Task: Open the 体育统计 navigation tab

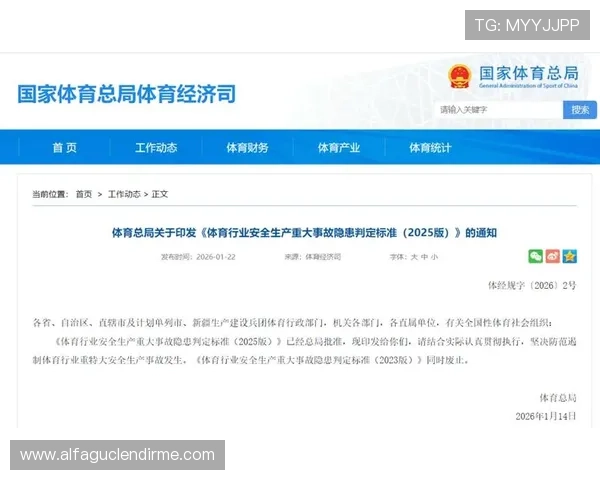Action: point(430,148)
